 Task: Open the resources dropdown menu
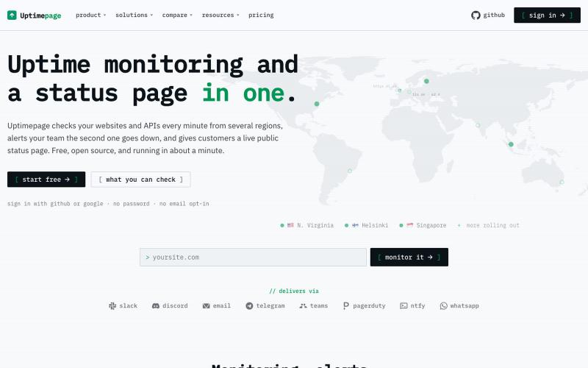[220, 15]
